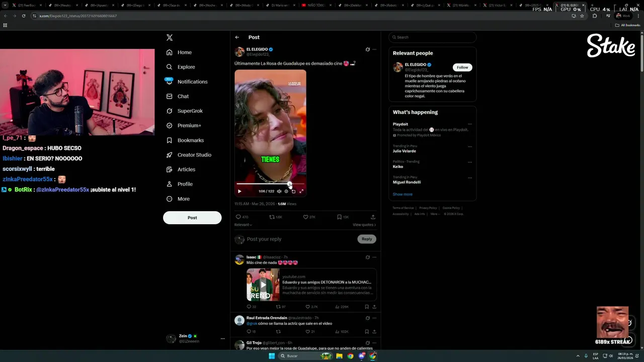Viewport: 644px width, 362px height.
Task: Click Show more under What's happening
Action: point(403,194)
